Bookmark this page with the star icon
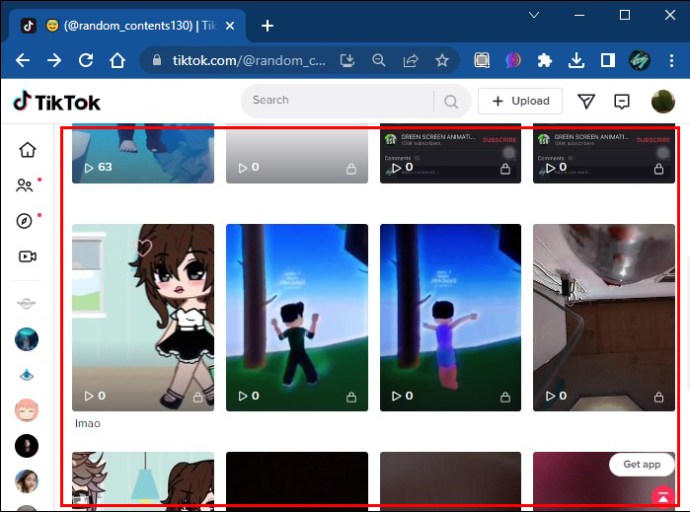The height and width of the screenshot is (512, 690). click(442, 60)
